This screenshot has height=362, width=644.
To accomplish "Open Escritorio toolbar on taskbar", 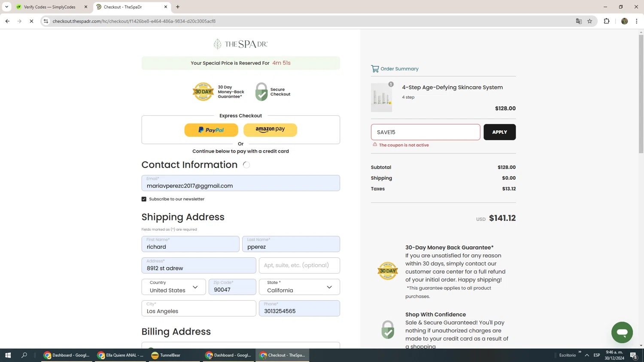I will [x=568, y=355].
